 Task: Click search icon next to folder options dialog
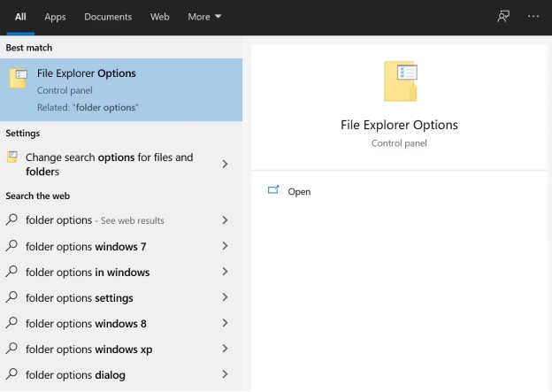click(x=12, y=374)
